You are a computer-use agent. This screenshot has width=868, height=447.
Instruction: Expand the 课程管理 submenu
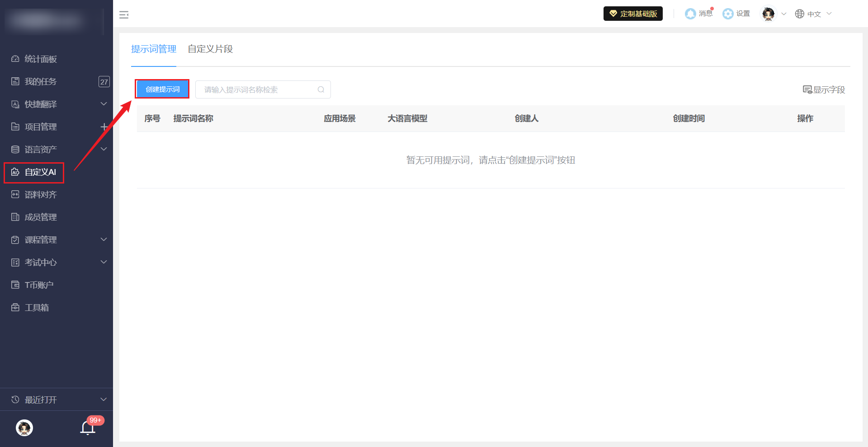coord(104,240)
